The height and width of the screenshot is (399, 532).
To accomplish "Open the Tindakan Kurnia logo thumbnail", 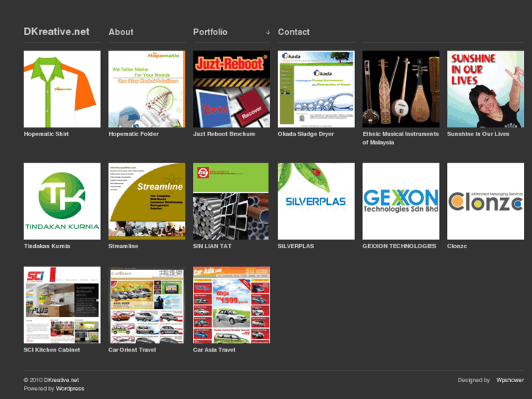I will (x=62, y=201).
